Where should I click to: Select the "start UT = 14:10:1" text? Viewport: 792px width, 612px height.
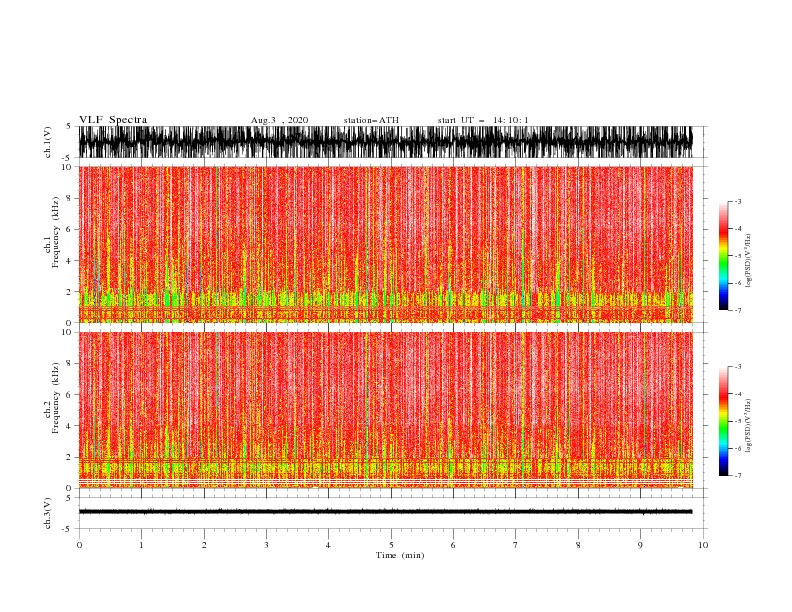[x=483, y=120]
